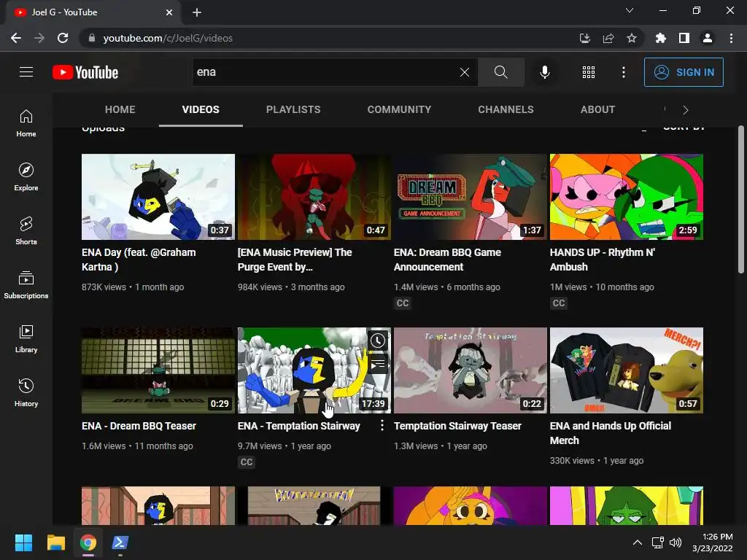The height and width of the screenshot is (560, 747).
Task: Add Temptation Stairway to queue
Action: [378, 364]
